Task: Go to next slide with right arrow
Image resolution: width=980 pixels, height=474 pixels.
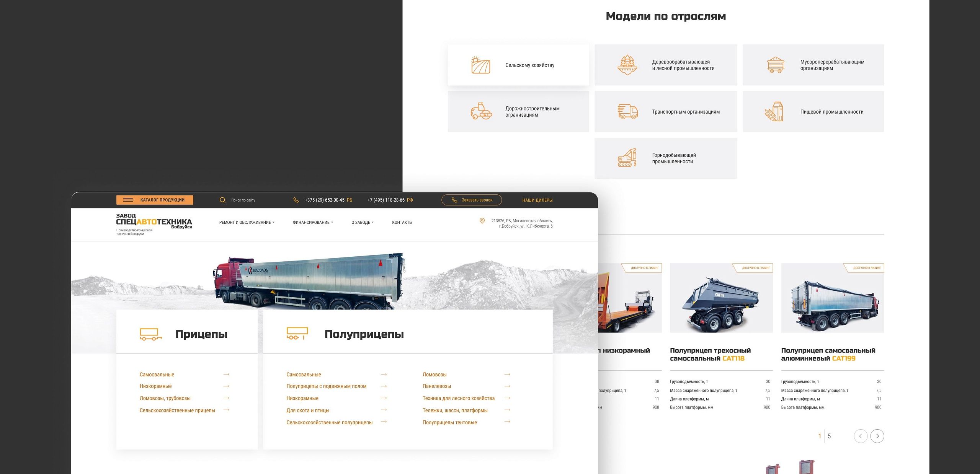Action: (877, 436)
